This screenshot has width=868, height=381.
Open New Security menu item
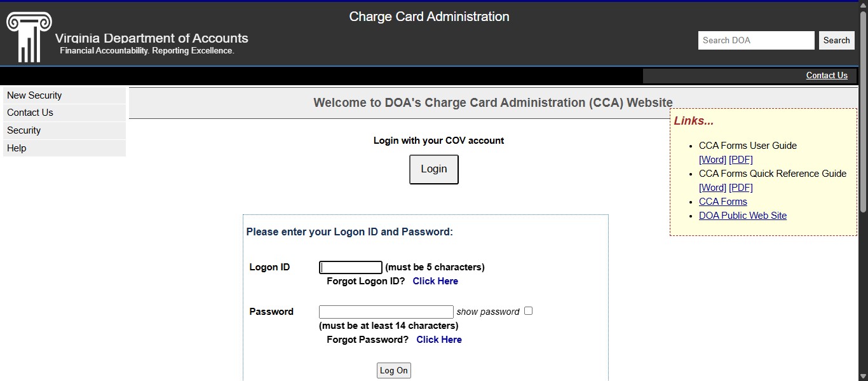click(34, 95)
